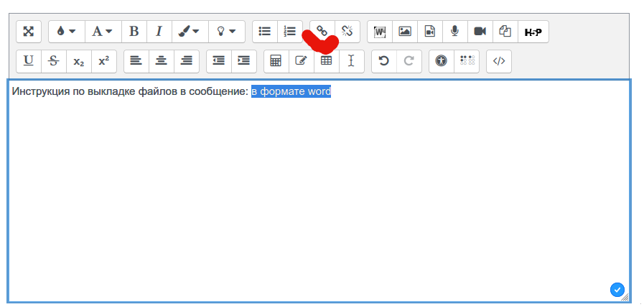This screenshot has height=307, width=644.
Task: Clear formatting with the I-beam icon
Action: pyautogui.click(x=351, y=61)
